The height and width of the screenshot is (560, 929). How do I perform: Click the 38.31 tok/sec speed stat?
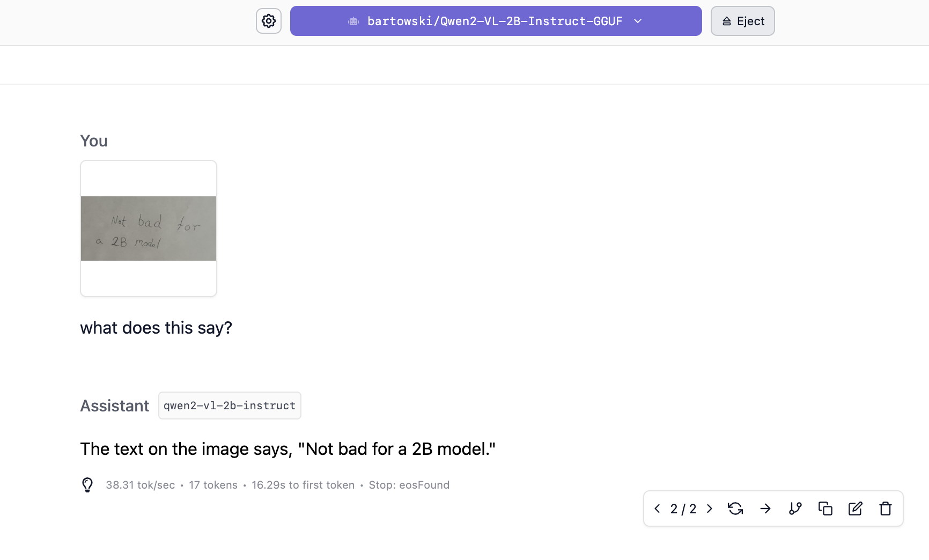click(x=140, y=485)
